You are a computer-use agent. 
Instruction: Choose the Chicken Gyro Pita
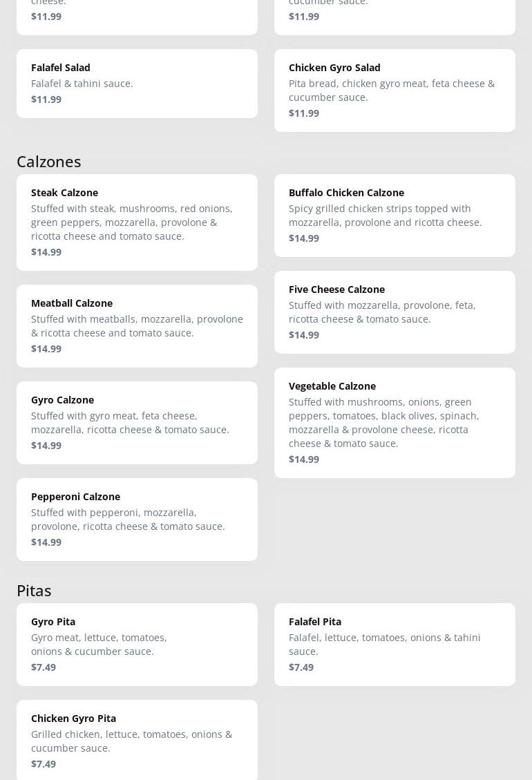point(137,741)
